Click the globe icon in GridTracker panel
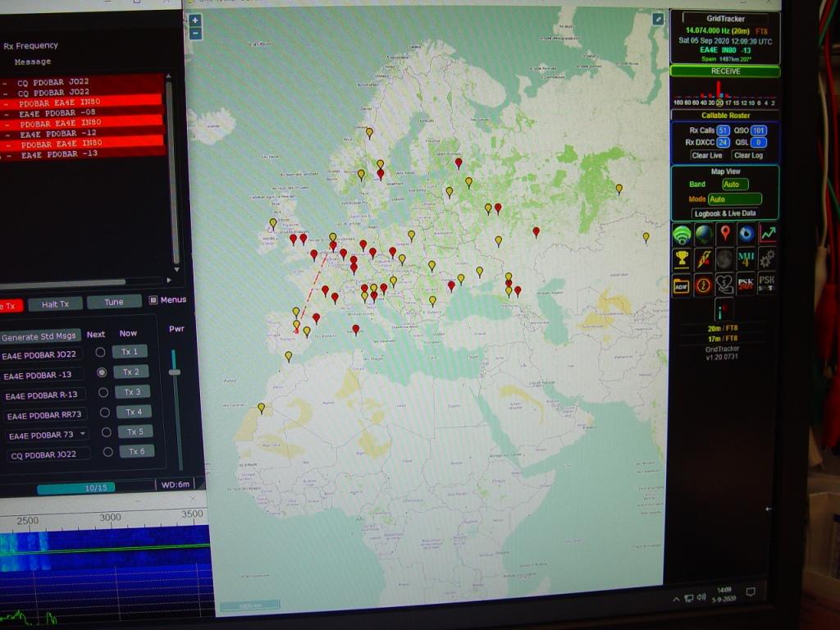Viewport: 840px width, 630px height. (x=703, y=234)
